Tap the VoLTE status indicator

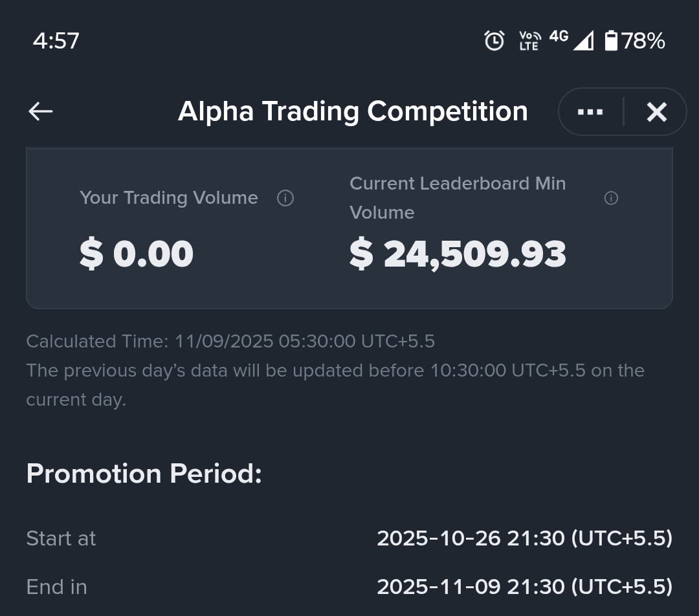(529, 41)
